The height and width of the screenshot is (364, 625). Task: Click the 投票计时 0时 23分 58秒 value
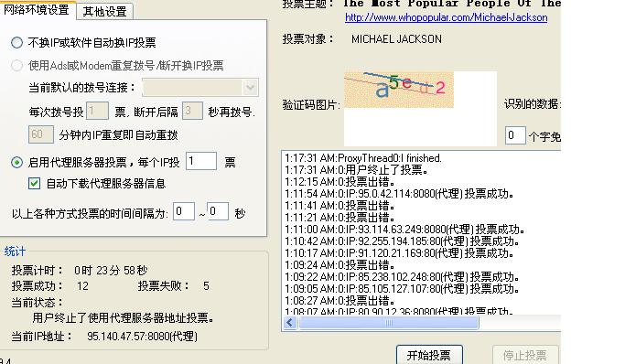click(111, 271)
